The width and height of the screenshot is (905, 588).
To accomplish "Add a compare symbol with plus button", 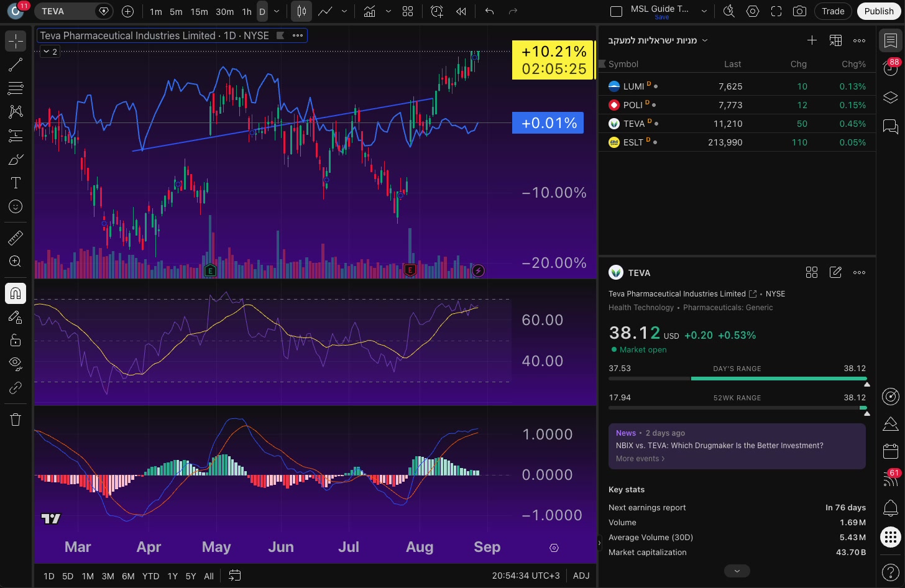I will pyautogui.click(x=127, y=11).
